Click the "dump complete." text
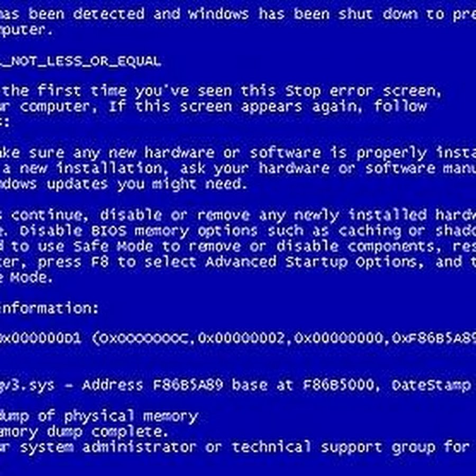 click(x=108, y=432)
